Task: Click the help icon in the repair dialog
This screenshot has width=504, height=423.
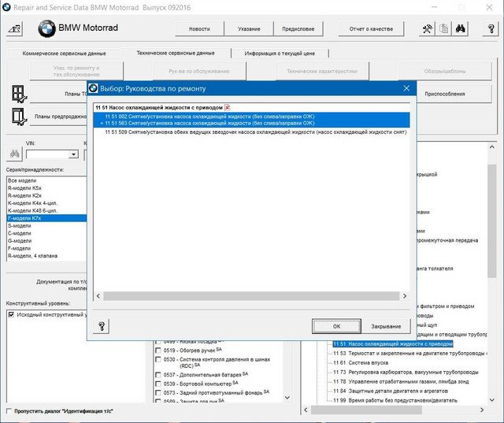Action: (102, 326)
